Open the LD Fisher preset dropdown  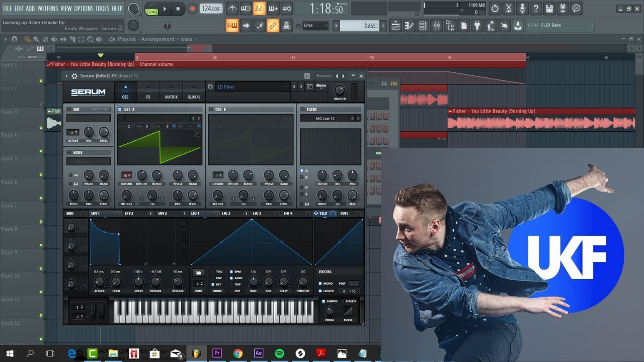253,87
